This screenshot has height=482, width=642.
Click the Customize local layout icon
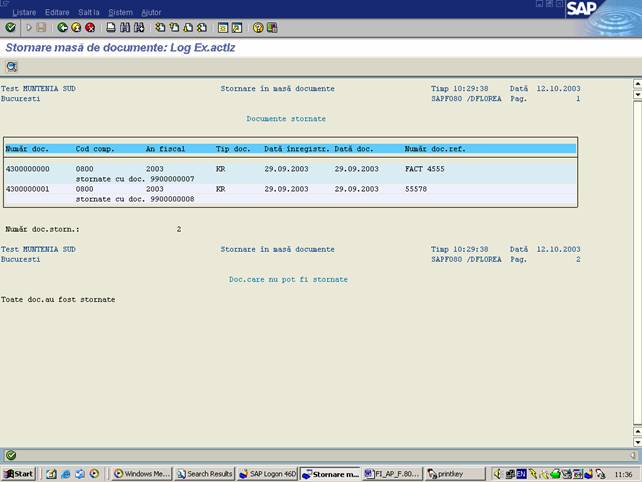point(272,28)
